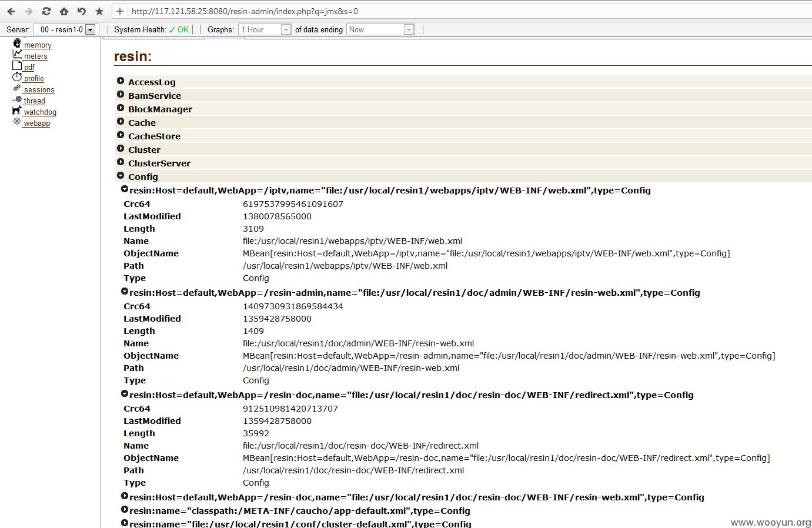This screenshot has height=528, width=812.
Task: Click the Length value 35992
Action: coord(256,433)
